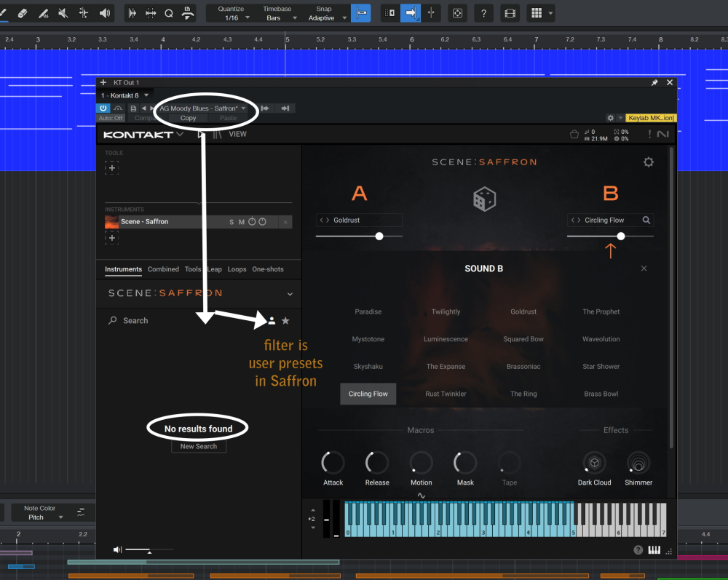The width and height of the screenshot is (728, 580).
Task: Click the Native Instruments NI logo
Action: pyautogui.click(x=663, y=134)
